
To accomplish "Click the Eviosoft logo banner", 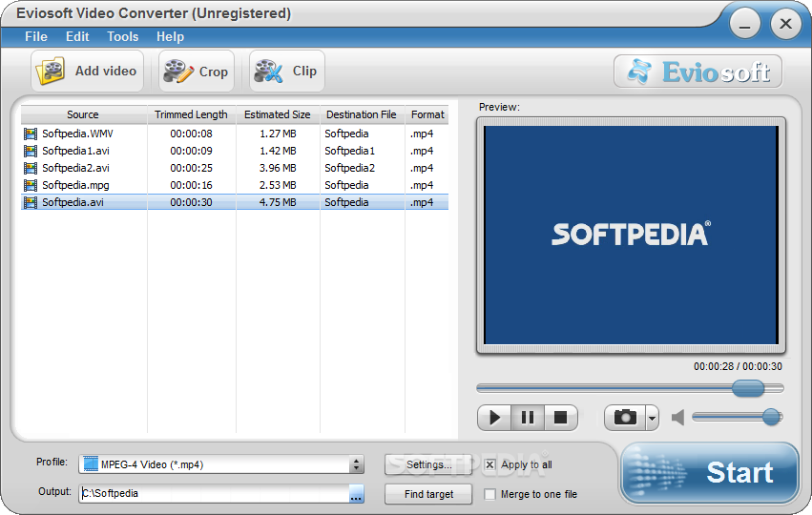I will 698,72.
